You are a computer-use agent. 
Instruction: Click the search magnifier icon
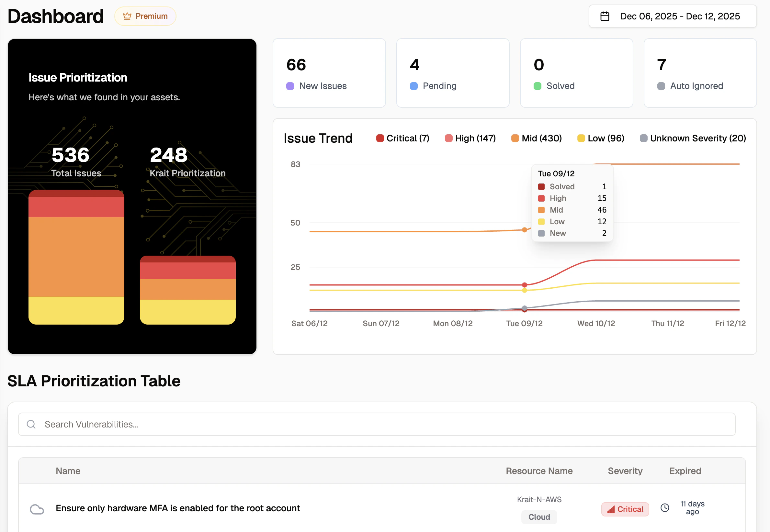click(31, 424)
